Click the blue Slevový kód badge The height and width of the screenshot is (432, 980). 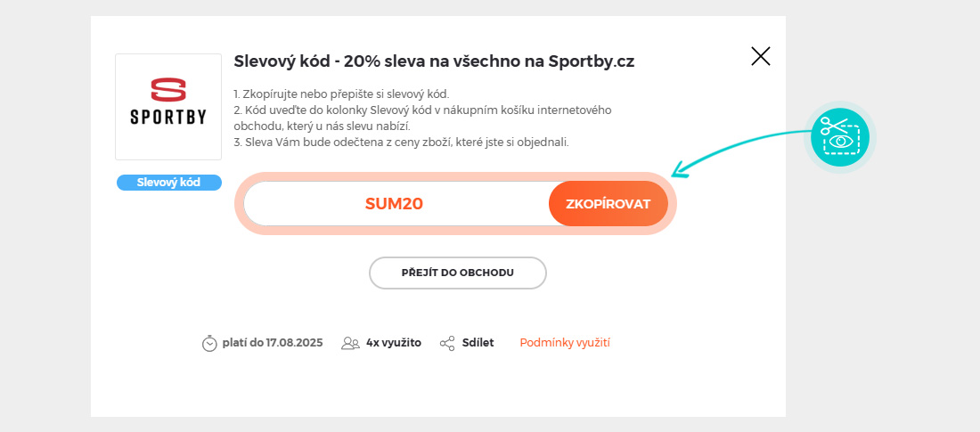[168, 183]
